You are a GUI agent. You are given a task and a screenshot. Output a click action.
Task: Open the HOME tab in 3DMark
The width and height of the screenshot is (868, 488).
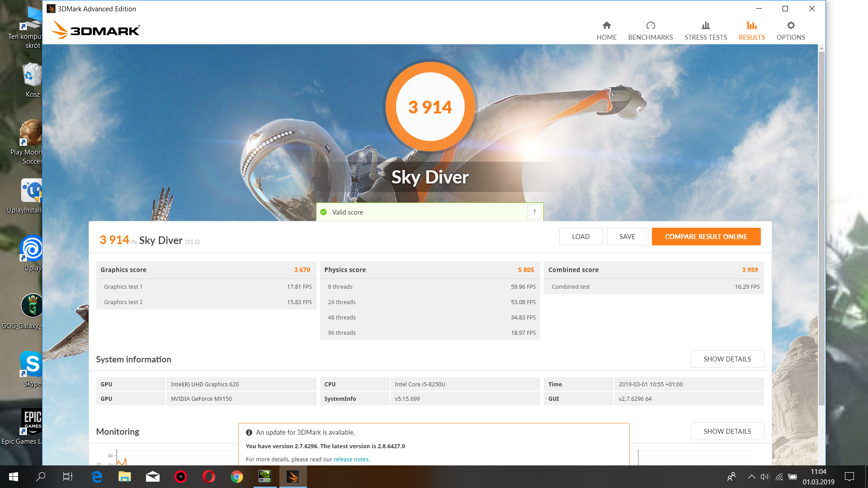(606, 31)
